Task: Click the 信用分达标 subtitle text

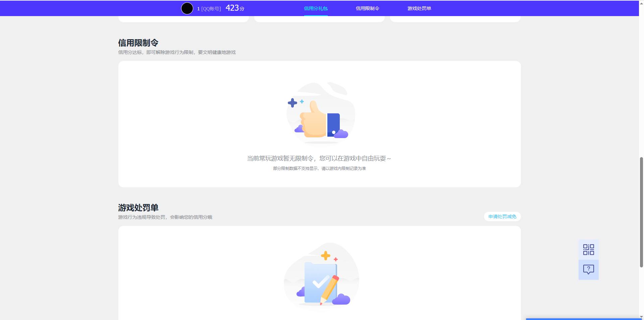Action: click(177, 52)
